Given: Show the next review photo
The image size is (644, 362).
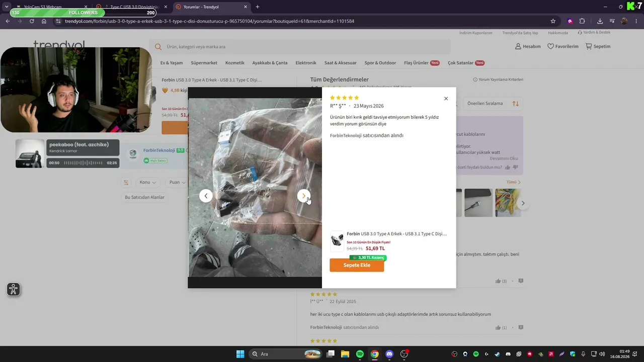Looking at the screenshot, I should [303, 196].
